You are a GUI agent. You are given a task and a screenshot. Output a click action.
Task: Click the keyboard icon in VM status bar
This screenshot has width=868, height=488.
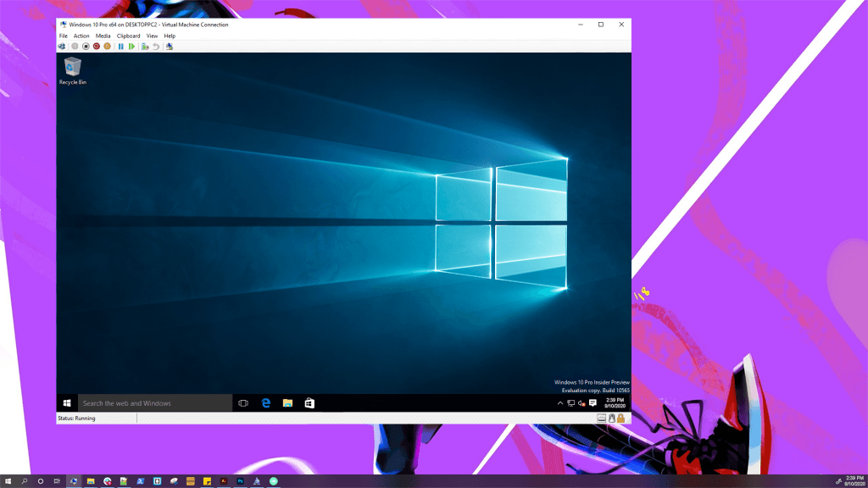[602, 419]
